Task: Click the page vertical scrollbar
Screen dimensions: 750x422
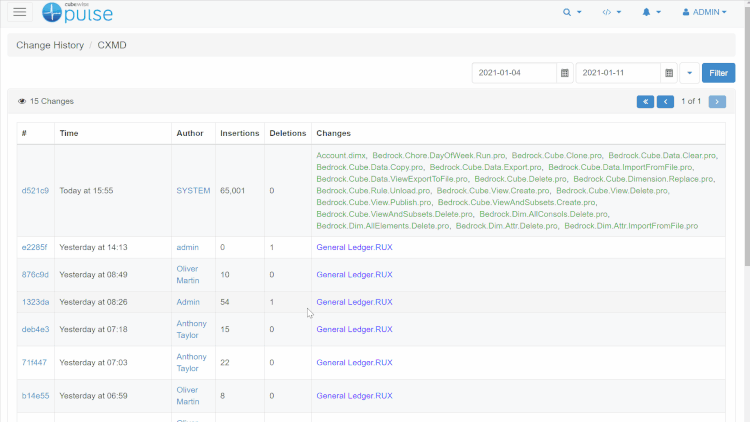Action: (745, 200)
